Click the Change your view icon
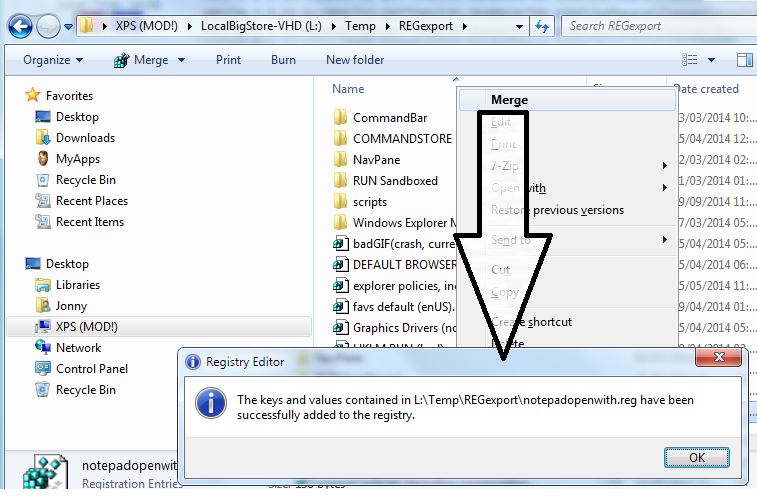This screenshot has height=500, width=757. click(x=689, y=60)
